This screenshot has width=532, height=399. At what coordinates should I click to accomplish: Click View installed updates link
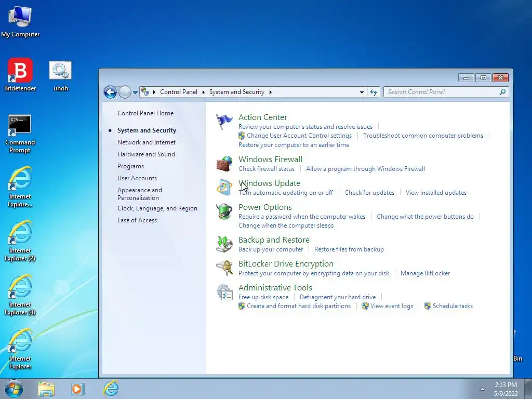[x=436, y=193]
